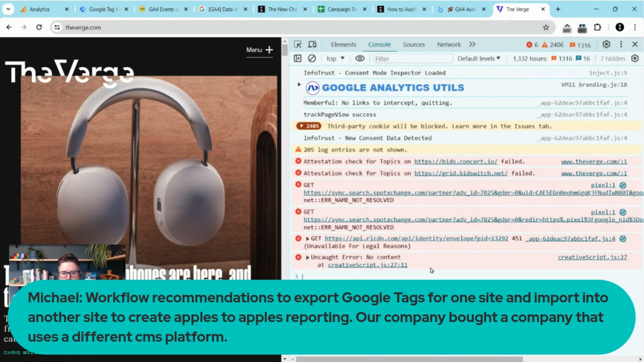The height and width of the screenshot is (362, 644).
Task: Open the bids.concert.io link
Action: [x=456, y=161]
